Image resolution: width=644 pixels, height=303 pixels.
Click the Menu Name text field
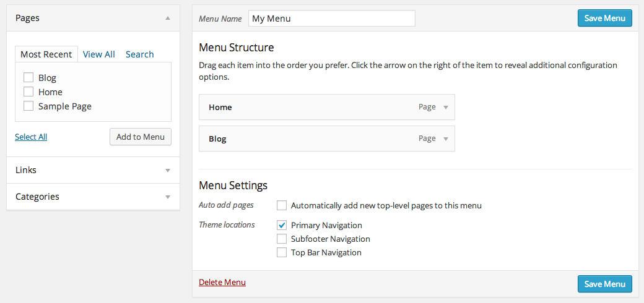(331, 19)
